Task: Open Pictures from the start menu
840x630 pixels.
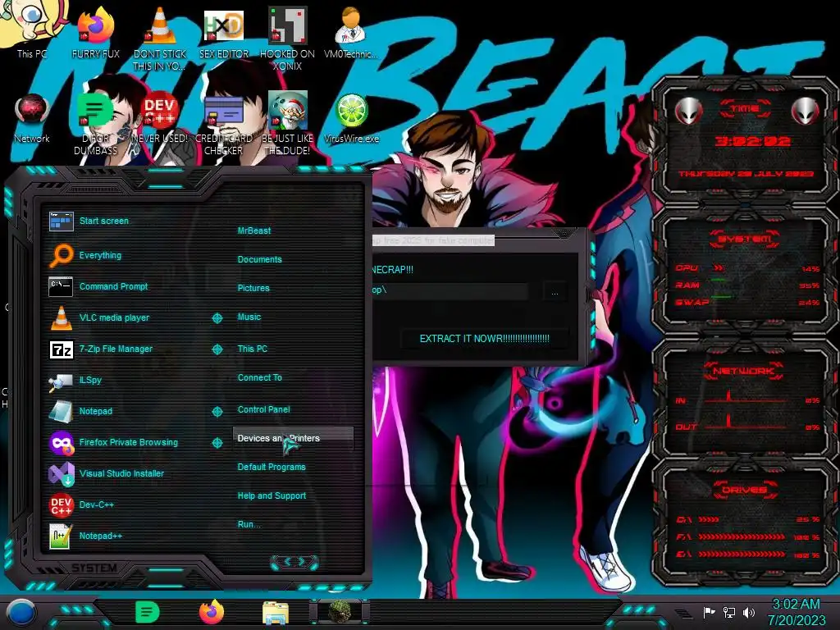Action: 253,288
